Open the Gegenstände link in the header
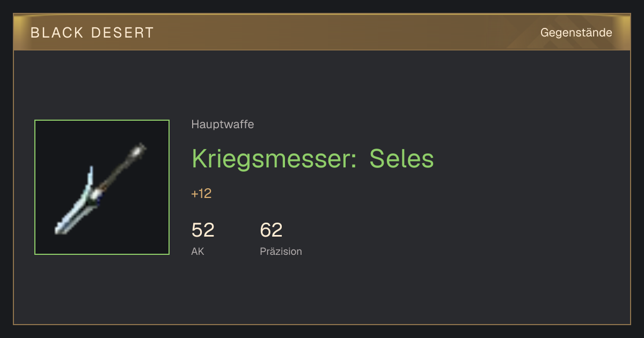 (576, 33)
